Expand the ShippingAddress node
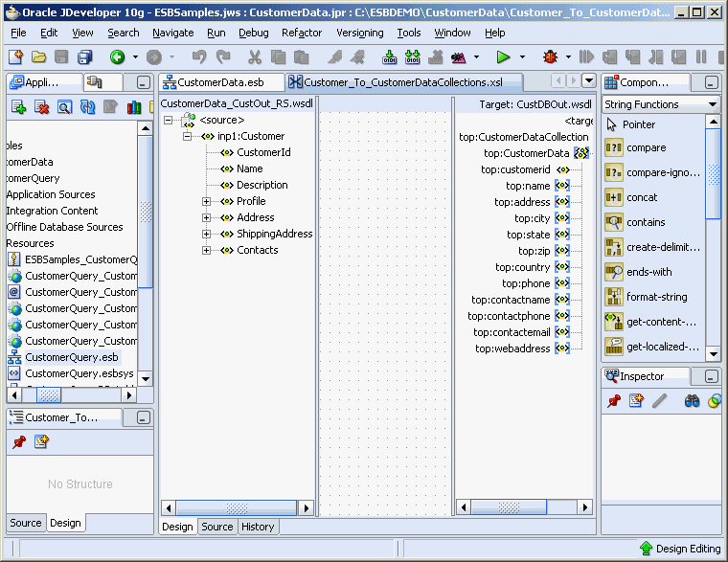728x562 pixels. point(206,234)
